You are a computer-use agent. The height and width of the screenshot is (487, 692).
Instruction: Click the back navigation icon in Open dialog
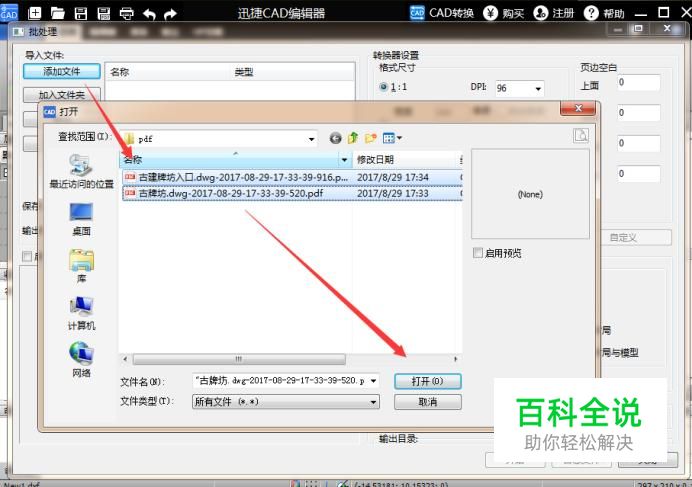click(335, 138)
